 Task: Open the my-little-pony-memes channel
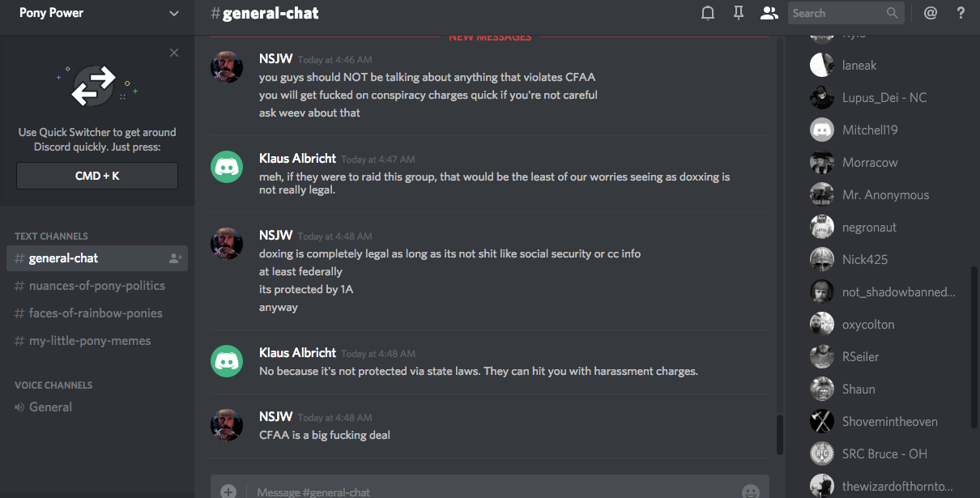[89, 341]
